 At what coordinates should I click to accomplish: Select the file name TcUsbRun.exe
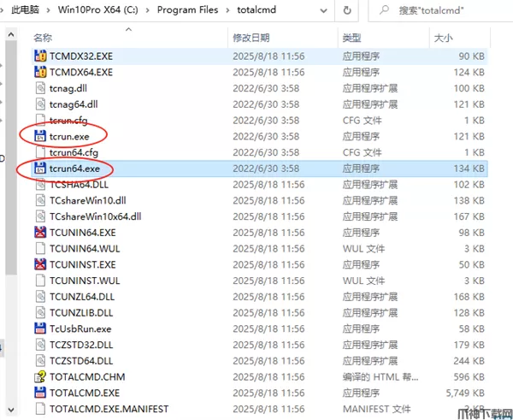click(x=80, y=329)
